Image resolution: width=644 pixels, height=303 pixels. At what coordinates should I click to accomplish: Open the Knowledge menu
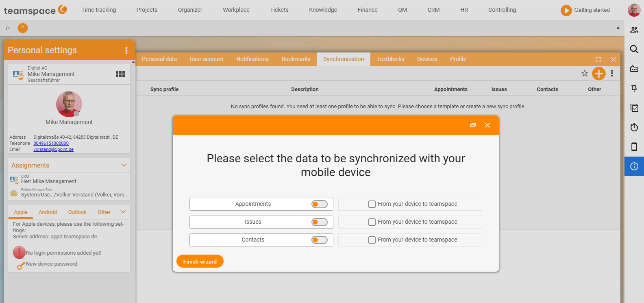point(323,10)
